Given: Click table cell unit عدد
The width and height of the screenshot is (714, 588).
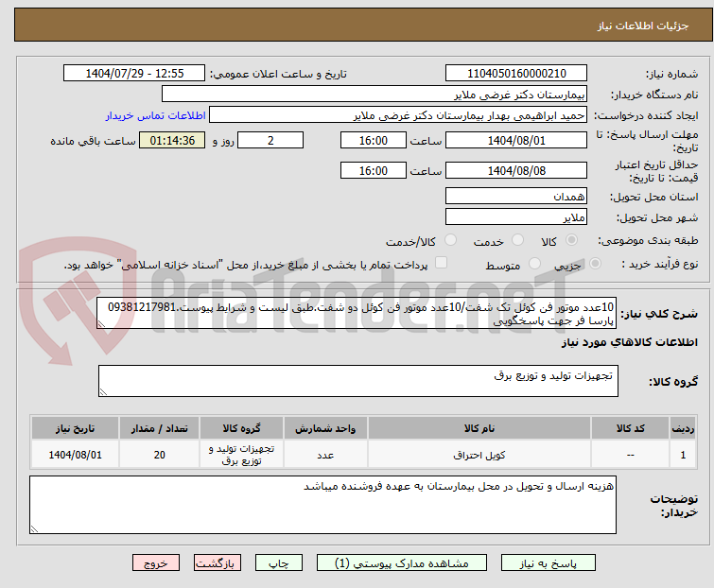Looking at the screenshot, I should click(x=325, y=455).
